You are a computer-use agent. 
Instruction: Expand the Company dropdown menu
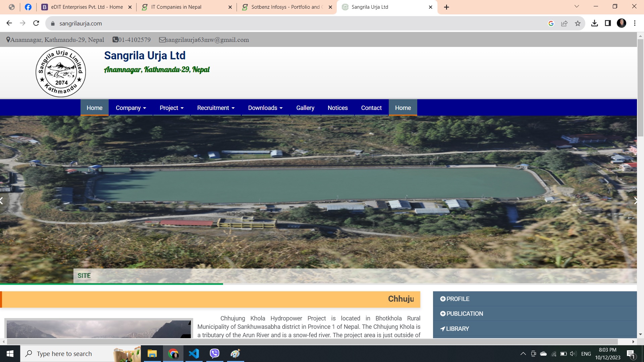tap(131, 108)
